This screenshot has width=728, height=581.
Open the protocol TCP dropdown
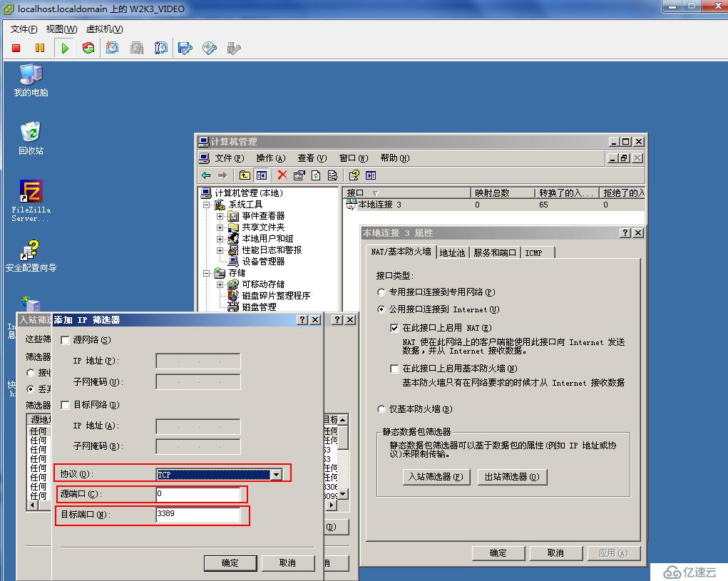coord(276,474)
